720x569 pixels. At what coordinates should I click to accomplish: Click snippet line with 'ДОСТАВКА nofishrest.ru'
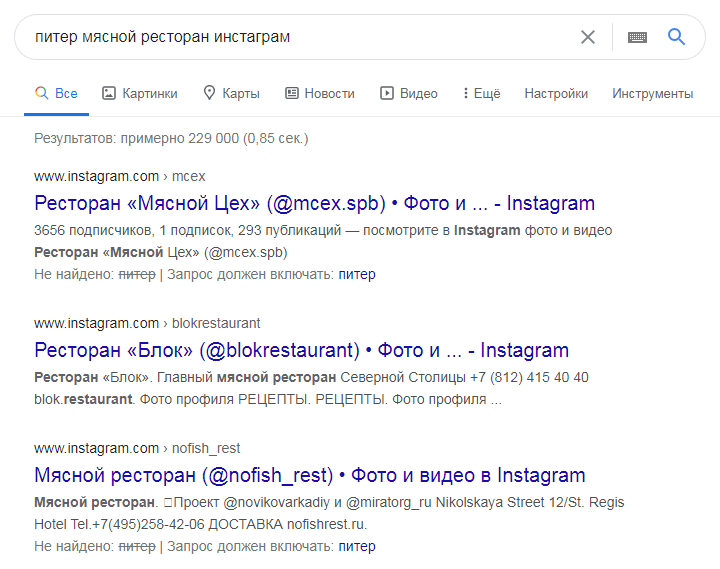tap(201, 524)
